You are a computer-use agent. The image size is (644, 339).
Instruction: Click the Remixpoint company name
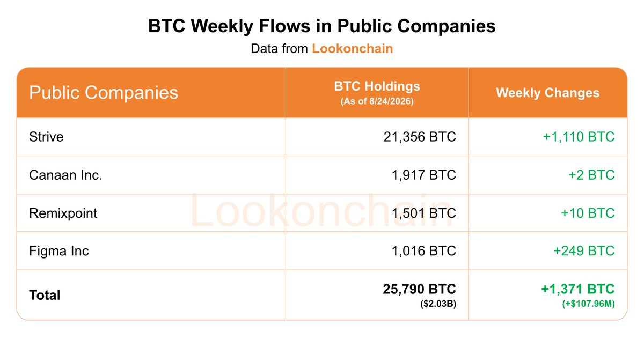(x=63, y=213)
